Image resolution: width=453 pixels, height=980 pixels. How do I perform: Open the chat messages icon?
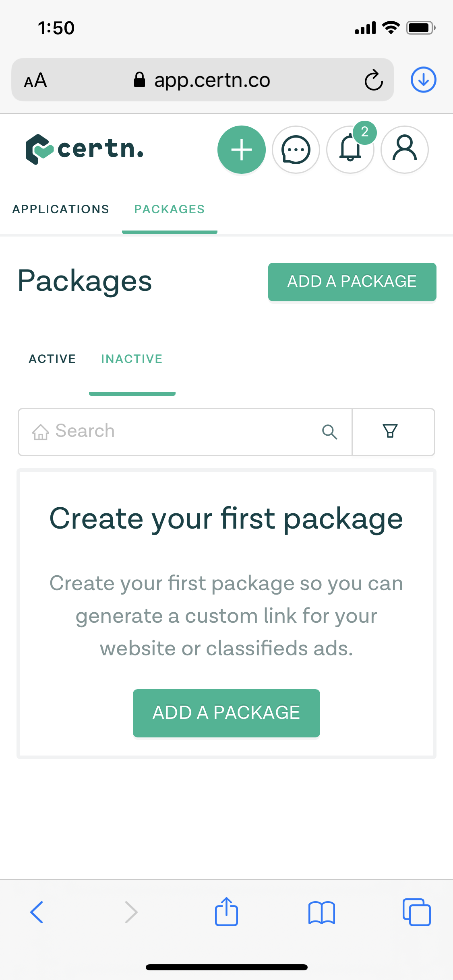(x=296, y=150)
